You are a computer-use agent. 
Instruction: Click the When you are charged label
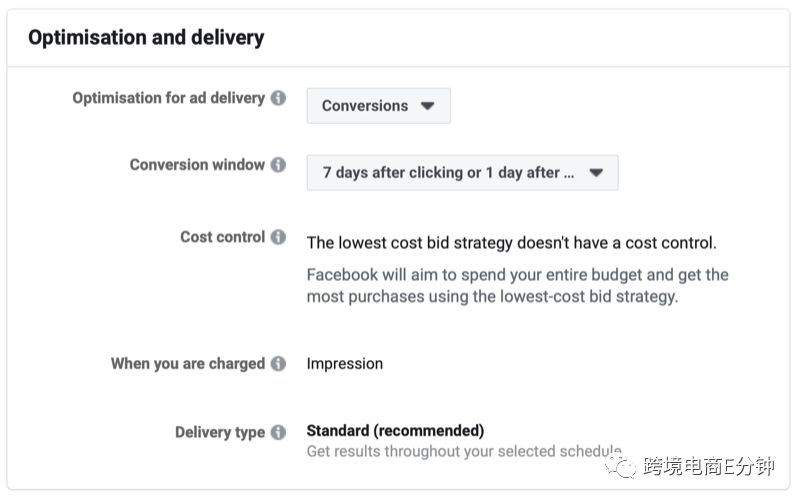click(188, 363)
